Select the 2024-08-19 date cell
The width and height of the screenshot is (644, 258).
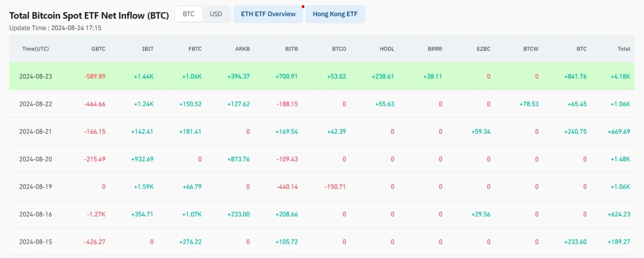point(35,187)
